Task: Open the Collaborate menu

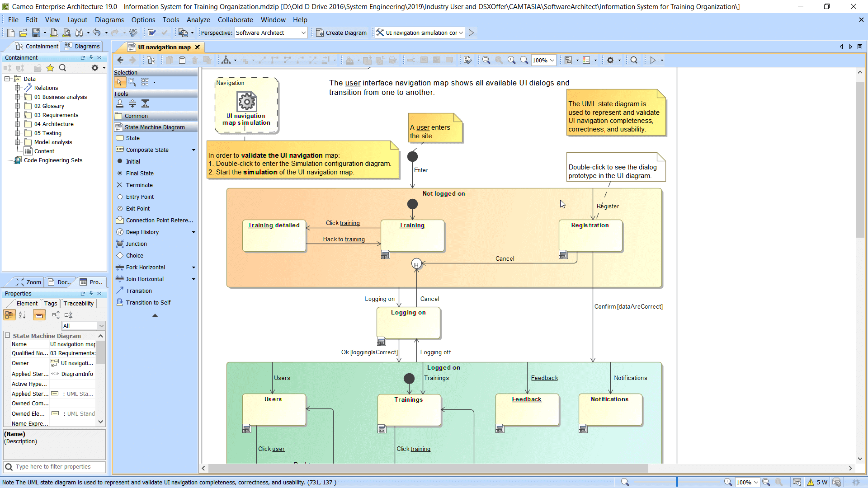Action: click(x=235, y=20)
